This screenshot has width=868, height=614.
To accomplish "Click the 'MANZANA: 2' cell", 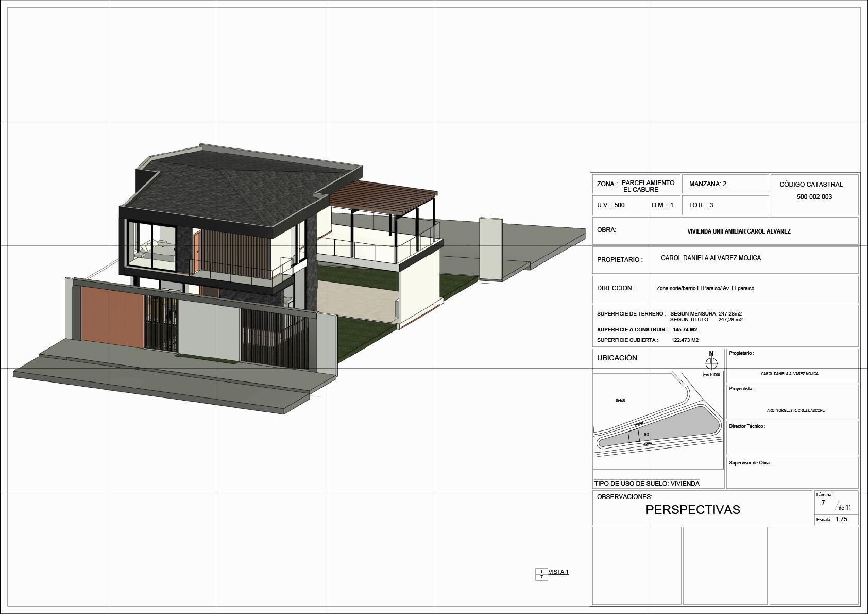I will click(x=725, y=184).
